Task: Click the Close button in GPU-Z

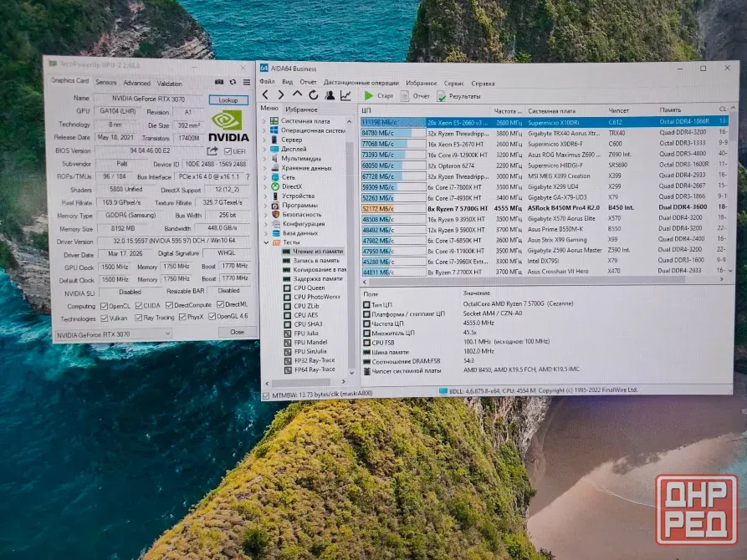Action: coord(238,332)
